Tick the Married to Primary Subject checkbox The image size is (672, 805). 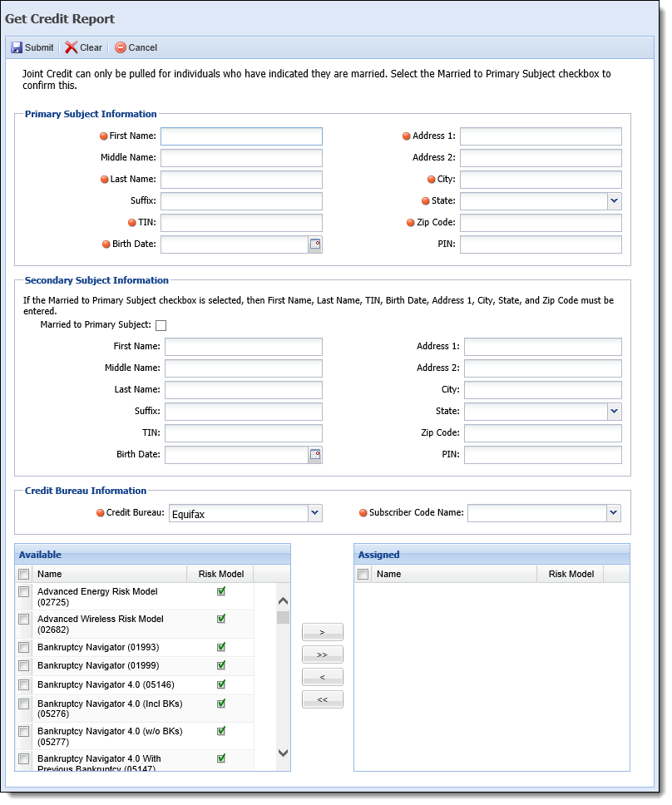[x=161, y=325]
